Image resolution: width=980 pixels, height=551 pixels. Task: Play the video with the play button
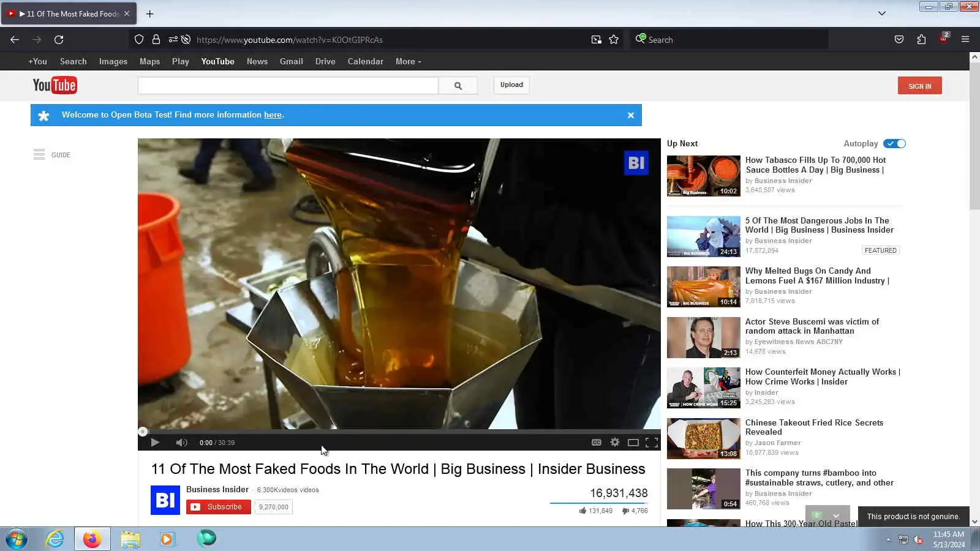click(x=155, y=443)
